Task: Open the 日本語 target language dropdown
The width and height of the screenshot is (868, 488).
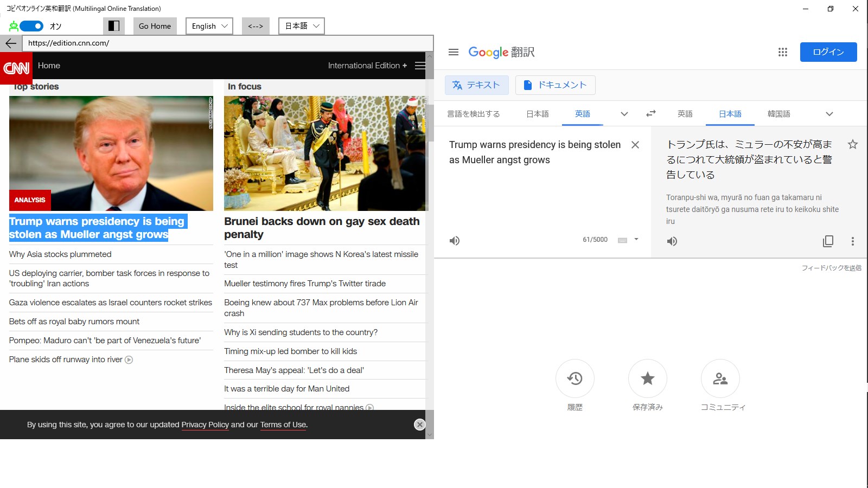Action: [x=302, y=26]
